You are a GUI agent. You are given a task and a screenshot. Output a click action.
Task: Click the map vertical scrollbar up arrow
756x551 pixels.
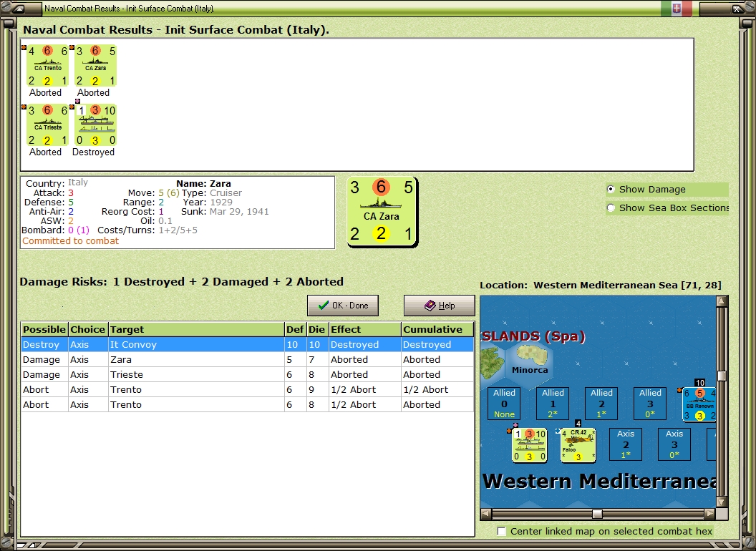(722, 301)
